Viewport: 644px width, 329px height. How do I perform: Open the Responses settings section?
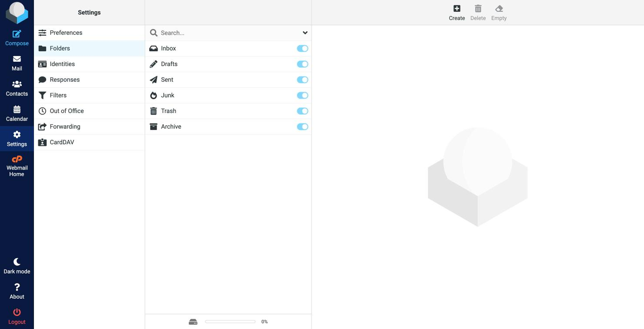point(89,80)
